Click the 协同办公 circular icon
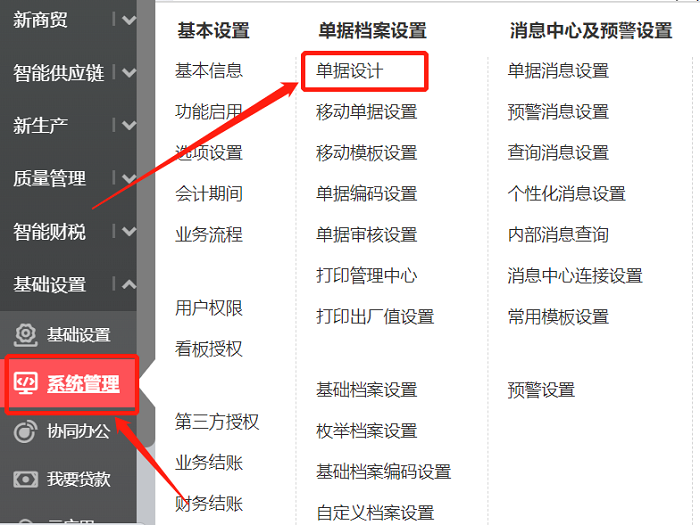The image size is (700, 525). pos(25,432)
